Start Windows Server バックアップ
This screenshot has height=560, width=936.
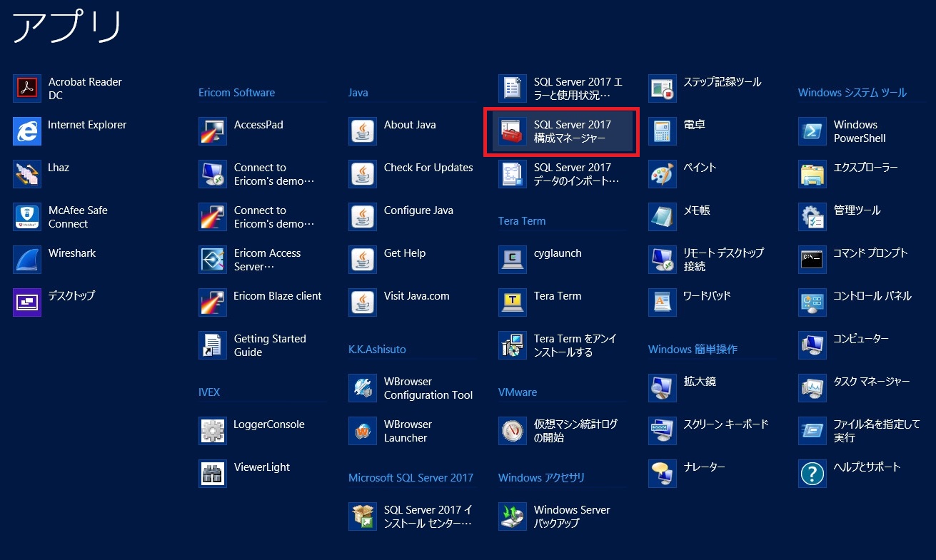pyautogui.click(x=571, y=516)
